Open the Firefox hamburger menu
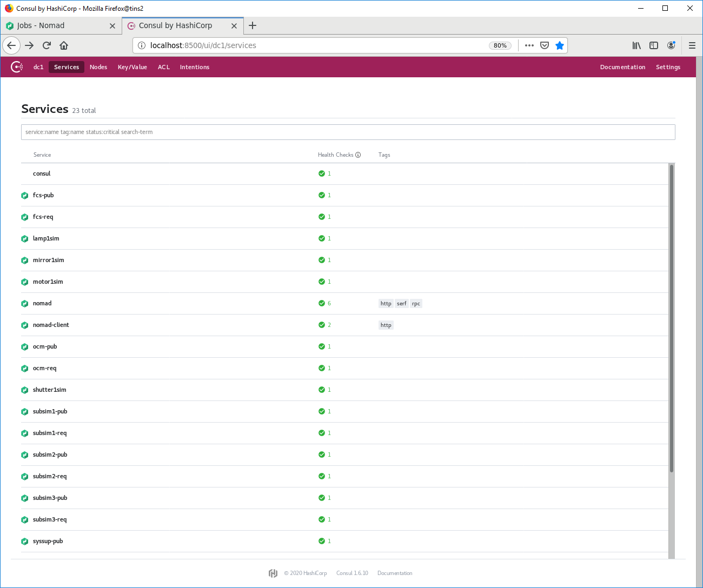The width and height of the screenshot is (703, 588). [692, 45]
